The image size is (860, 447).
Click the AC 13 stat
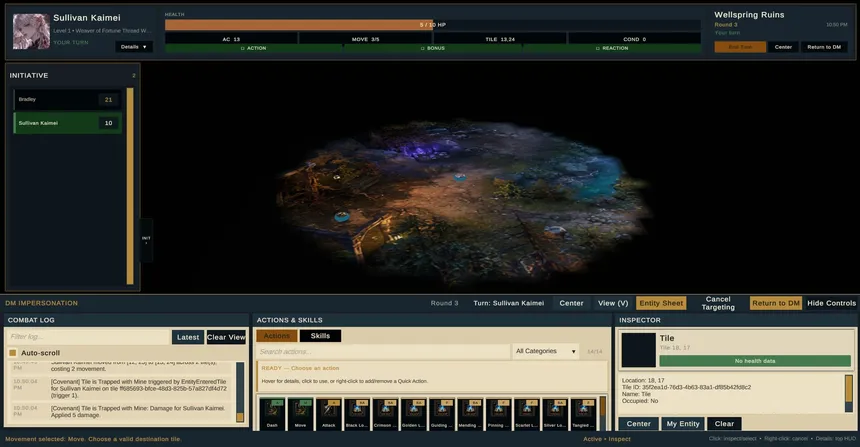pyautogui.click(x=231, y=39)
